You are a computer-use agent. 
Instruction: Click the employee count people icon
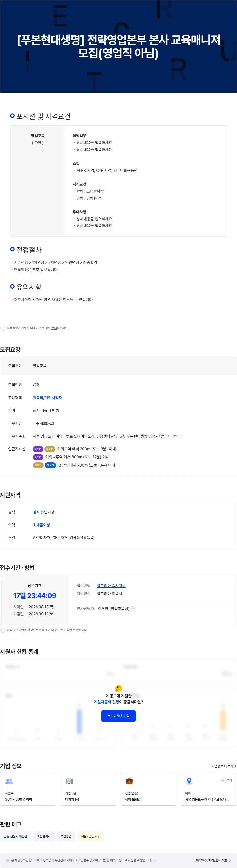[9, 781]
